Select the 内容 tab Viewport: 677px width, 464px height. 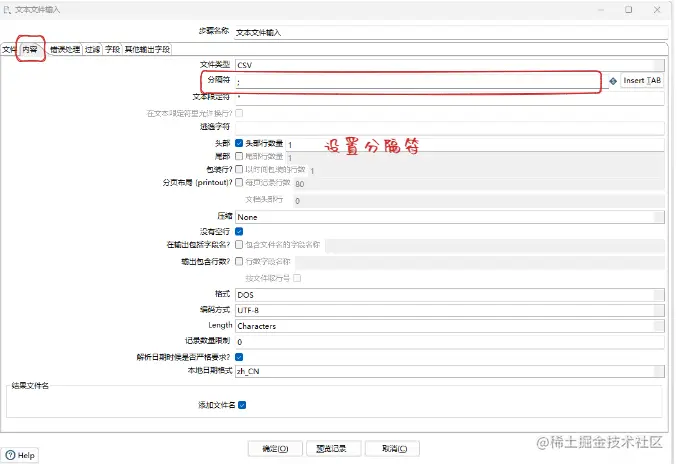30,50
